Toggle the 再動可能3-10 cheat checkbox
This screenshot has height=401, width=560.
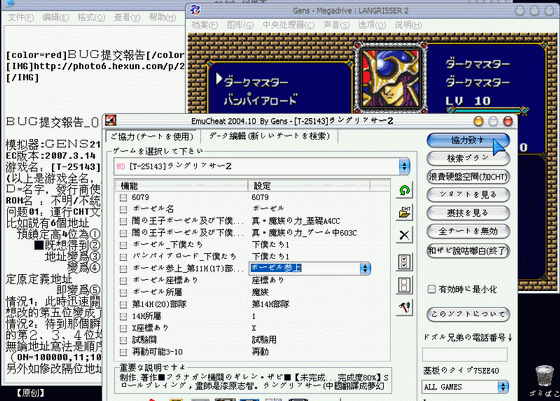(123, 352)
